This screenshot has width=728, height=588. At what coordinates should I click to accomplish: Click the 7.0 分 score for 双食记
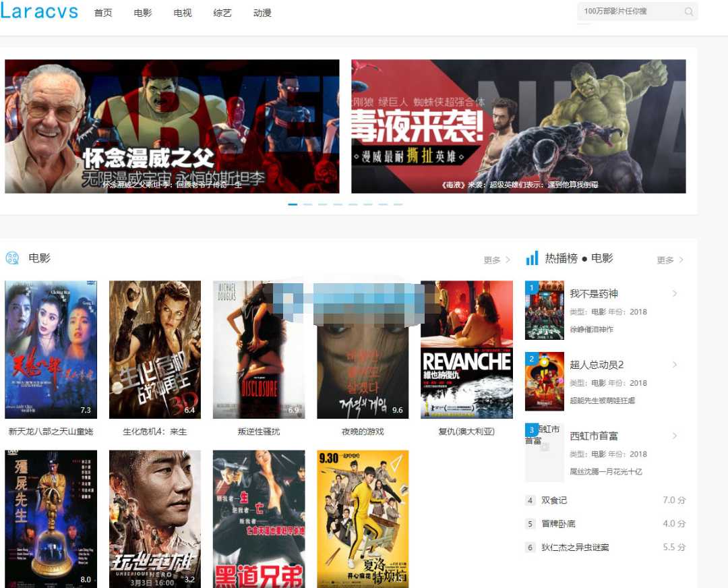pyautogui.click(x=674, y=500)
